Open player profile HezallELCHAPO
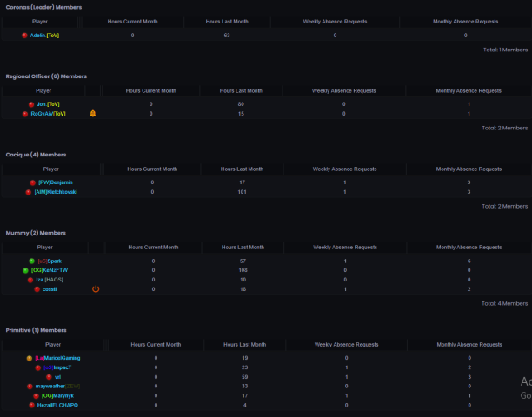 (x=57, y=405)
